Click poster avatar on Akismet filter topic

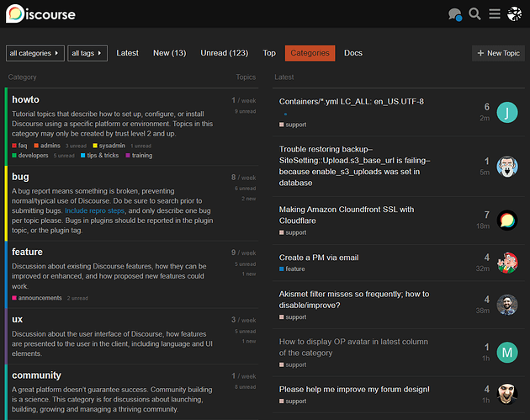tap(507, 305)
